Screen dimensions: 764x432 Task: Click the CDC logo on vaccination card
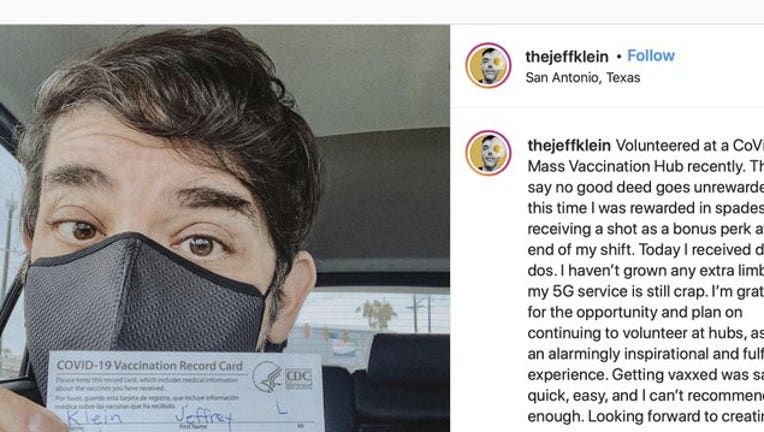pos(298,378)
